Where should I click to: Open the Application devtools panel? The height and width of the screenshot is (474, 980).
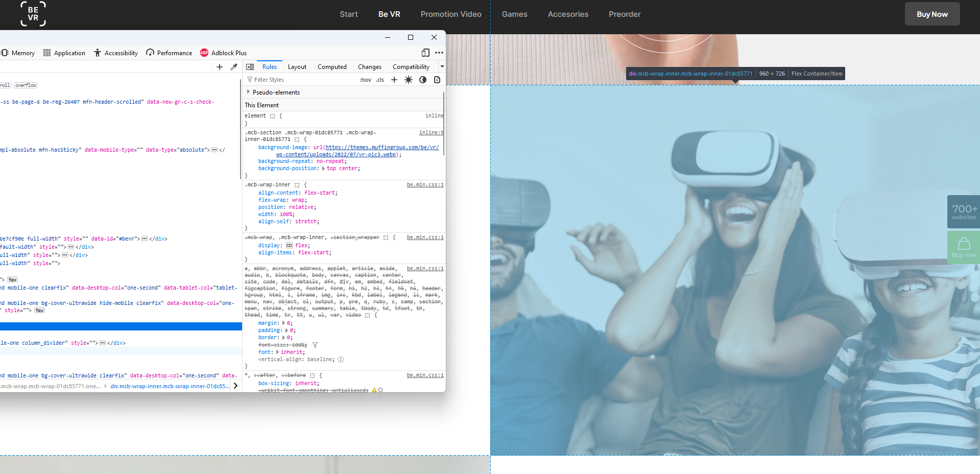coord(64,53)
